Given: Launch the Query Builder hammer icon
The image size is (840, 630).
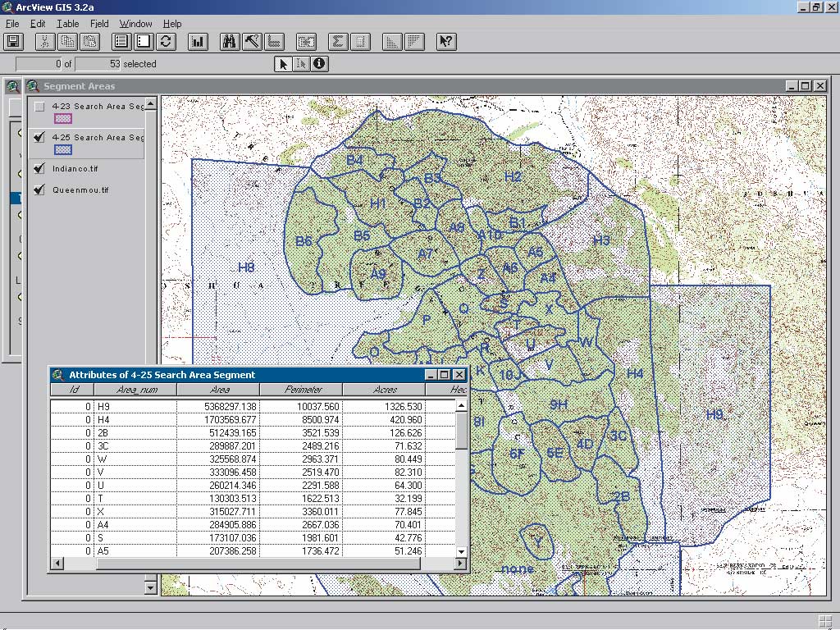Looking at the screenshot, I should (252, 41).
